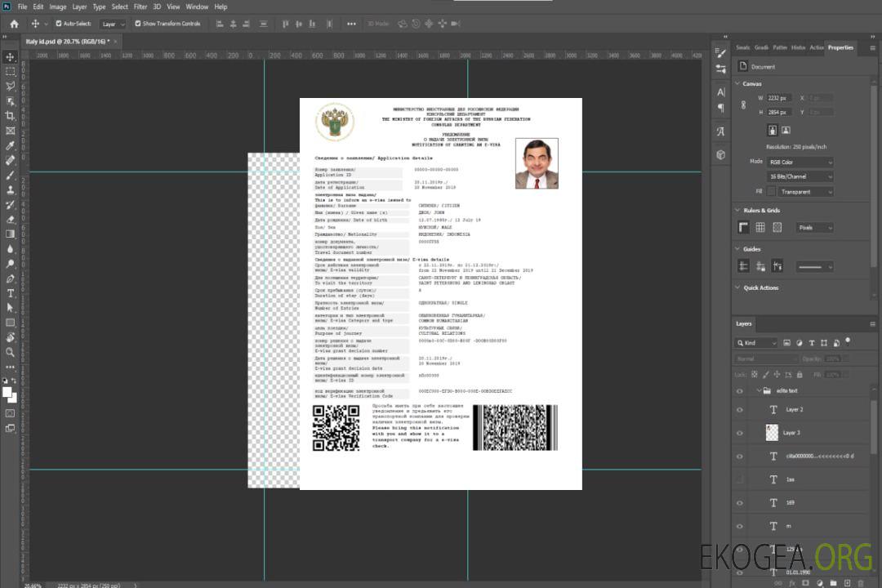
Task: Open the Transparent fill dropdown
Action: tap(805, 192)
